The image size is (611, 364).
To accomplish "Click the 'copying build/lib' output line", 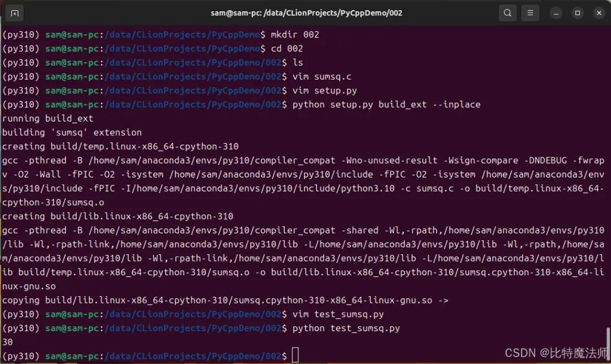I will click(225, 300).
